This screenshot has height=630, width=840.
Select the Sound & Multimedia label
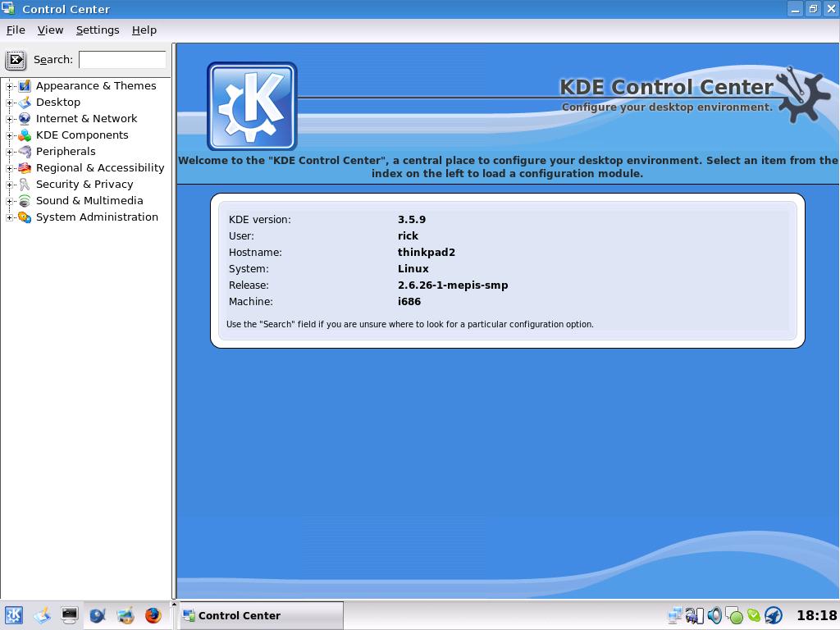(89, 201)
